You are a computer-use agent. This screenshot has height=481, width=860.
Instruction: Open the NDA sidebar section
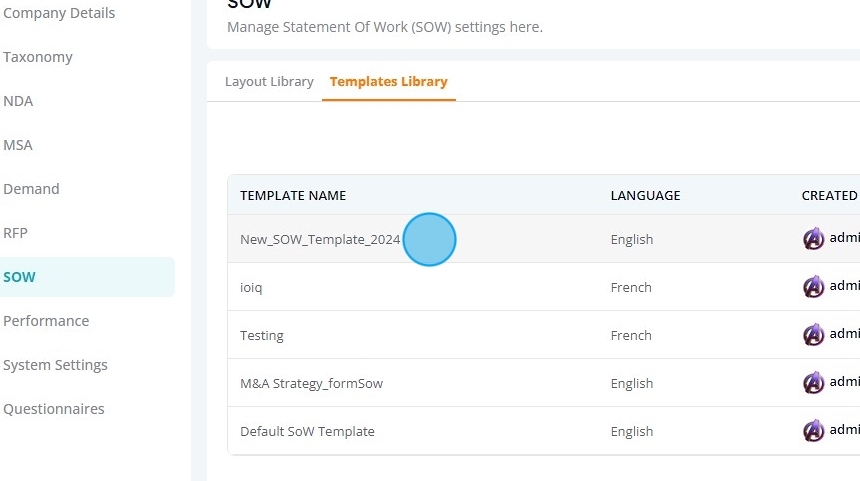click(x=18, y=101)
